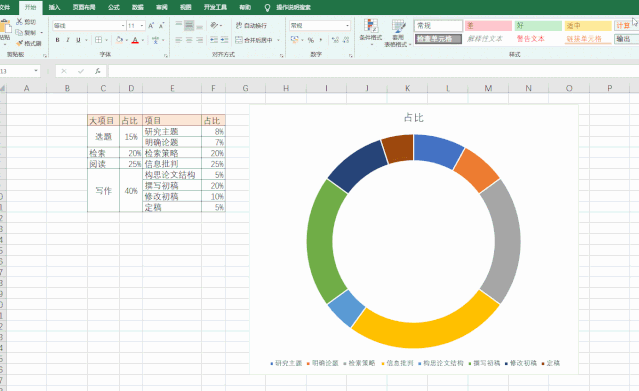Screen dimensions: 639x391
Task: Click the percent style % icon
Action: tap(311, 40)
